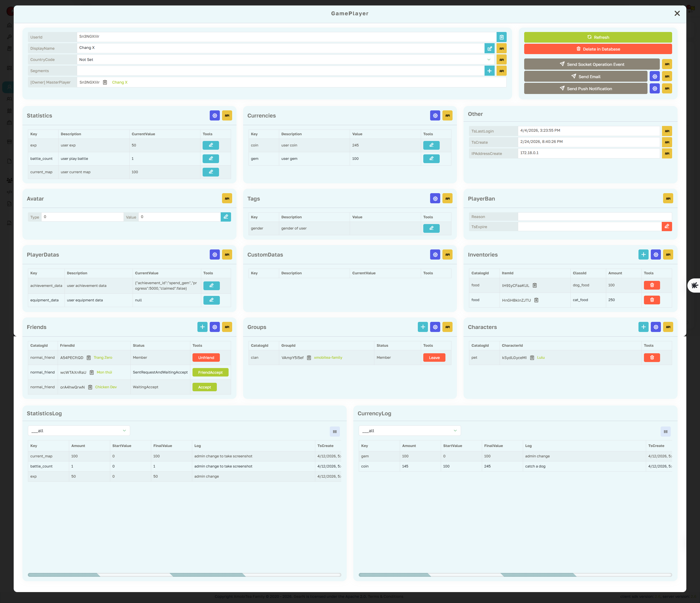
Task: Click the Refresh button
Action: pyautogui.click(x=598, y=37)
